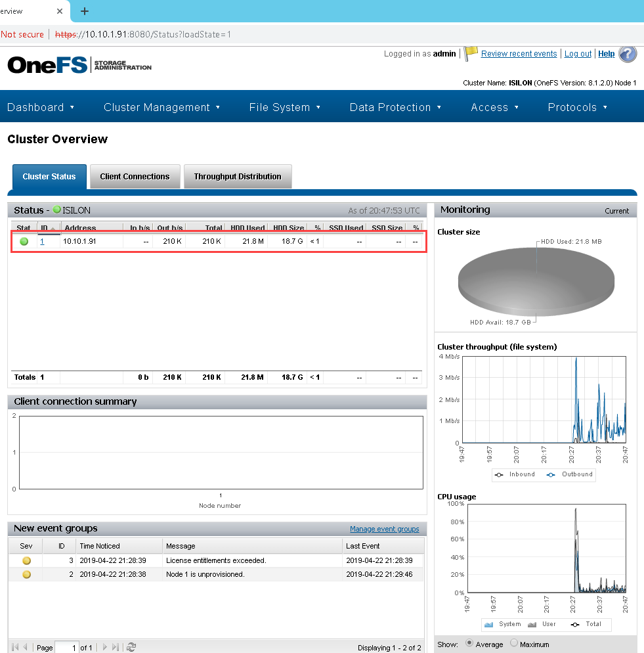Screen dimensions: 644x653
Task: Click the User legend icon in CPU usage
Action: 532,624
